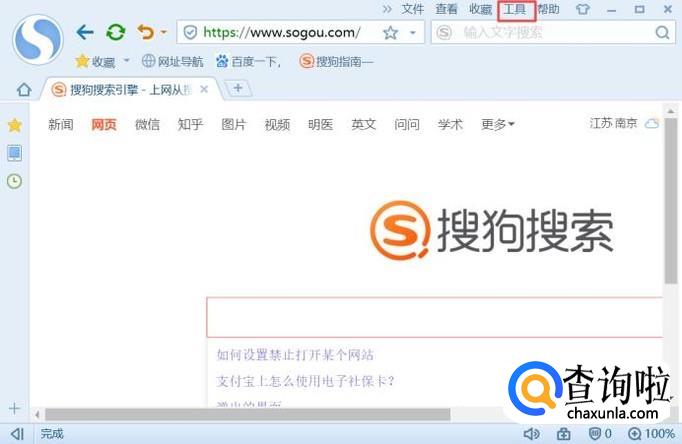Open the 查看 menu
Screen dimensions: 682x444
446,9
